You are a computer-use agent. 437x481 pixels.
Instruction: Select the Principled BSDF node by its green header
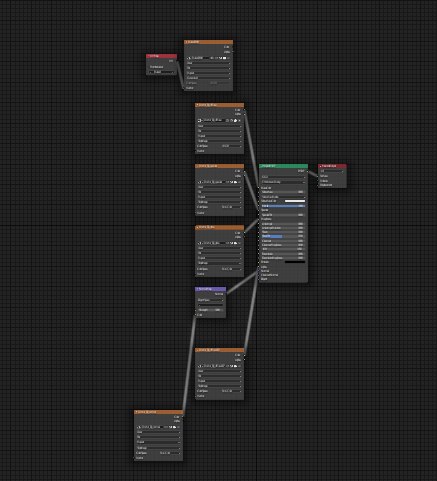point(283,166)
